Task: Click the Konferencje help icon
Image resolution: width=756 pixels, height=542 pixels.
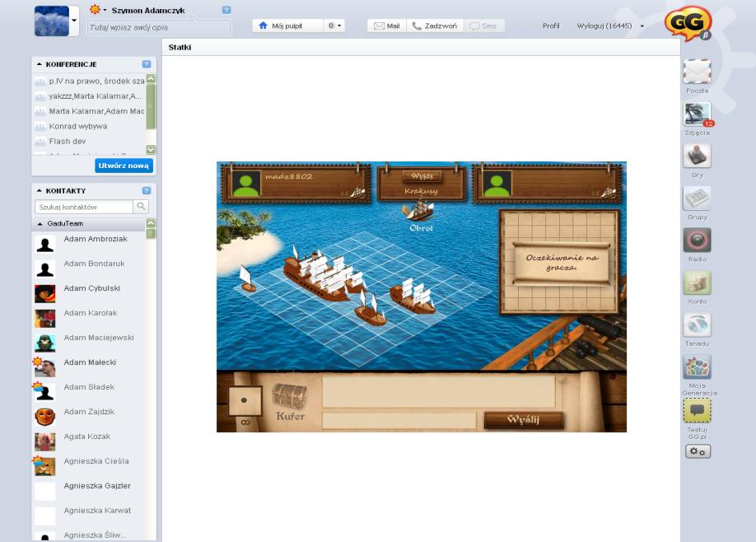Action: click(147, 64)
